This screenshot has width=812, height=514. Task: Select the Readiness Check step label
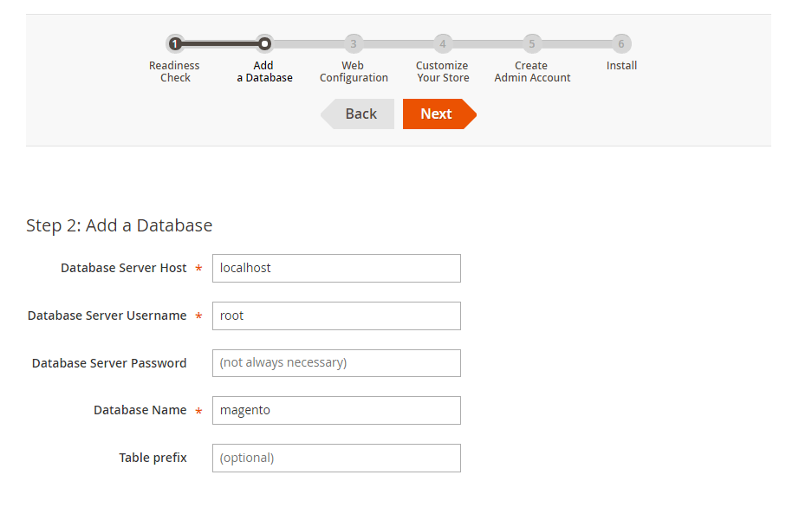(174, 72)
